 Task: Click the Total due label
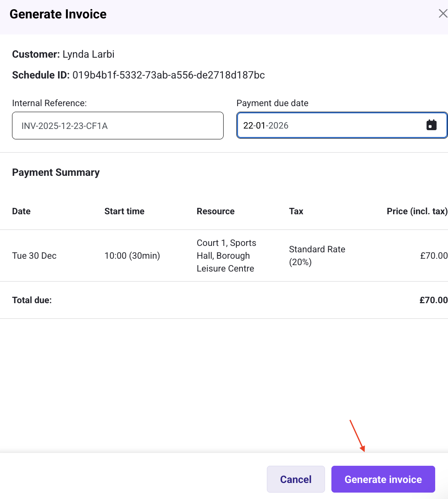pyautogui.click(x=32, y=300)
